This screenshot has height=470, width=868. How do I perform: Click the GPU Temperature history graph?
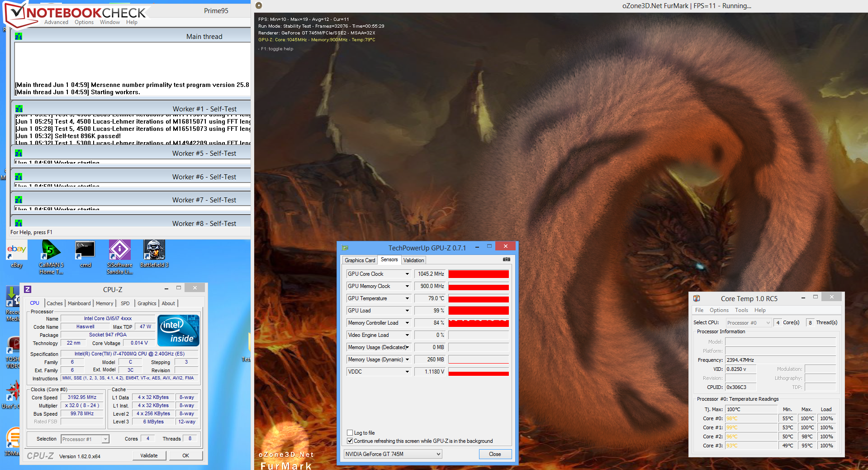479,298
